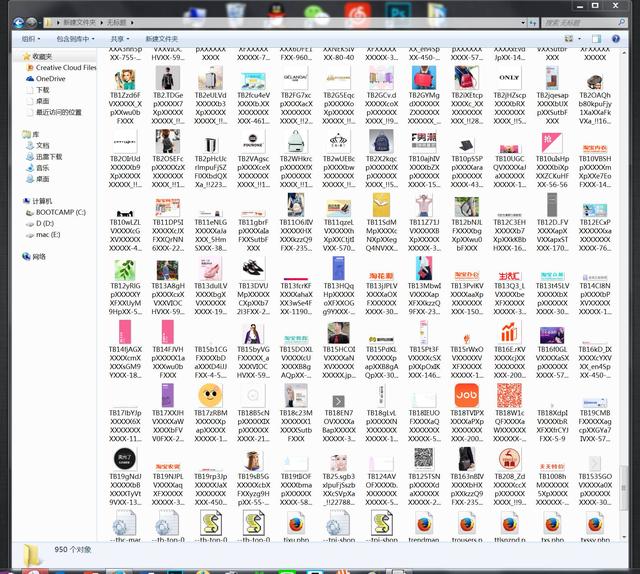Viewport: 640px width, 574px height.
Task: Select the D (D:) drive
Action: [45, 223]
